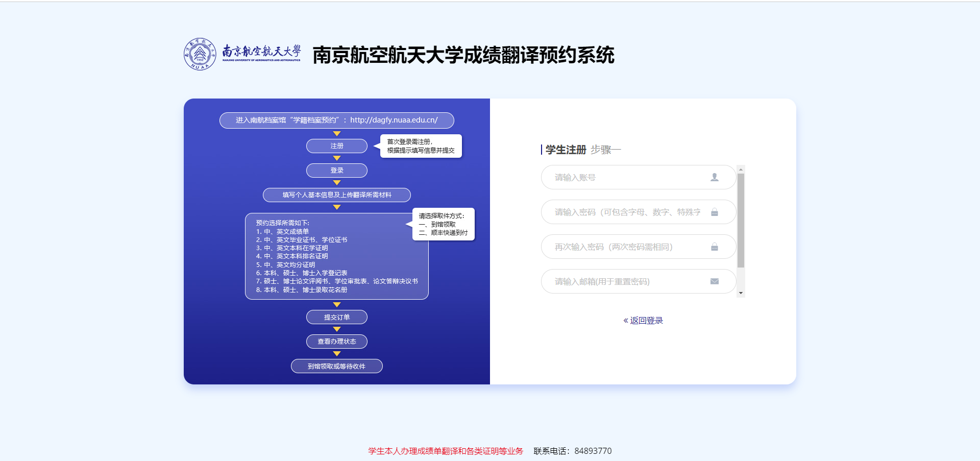Click the lock icon in confirm password field
Viewport: 980px width, 461px height.
714,247
